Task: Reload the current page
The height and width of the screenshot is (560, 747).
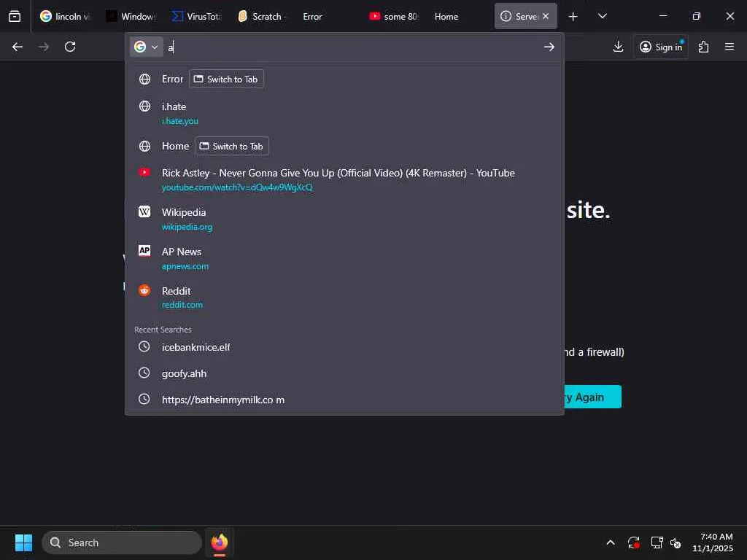Action: pyautogui.click(x=70, y=47)
